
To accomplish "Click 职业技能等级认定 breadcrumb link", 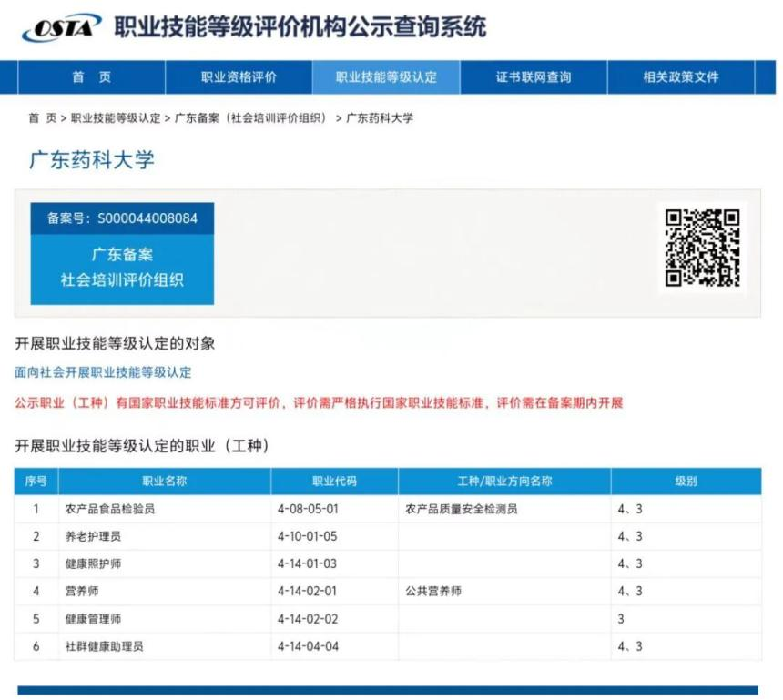I will 116,117.
